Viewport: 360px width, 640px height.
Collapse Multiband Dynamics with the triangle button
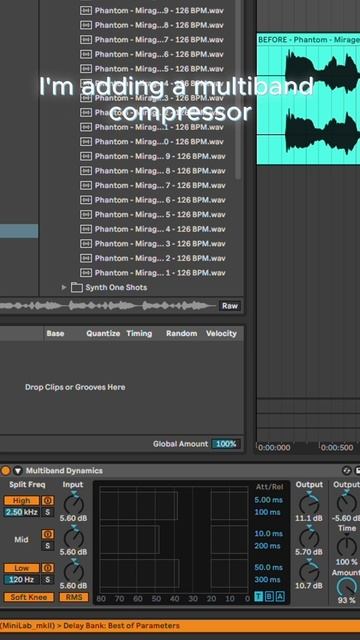(x=18, y=471)
